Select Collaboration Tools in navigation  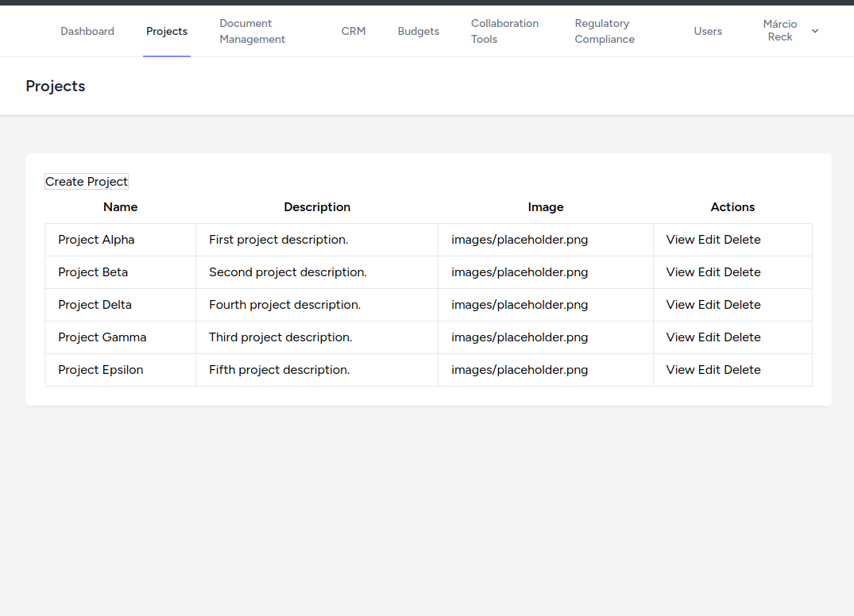(504, 32)
